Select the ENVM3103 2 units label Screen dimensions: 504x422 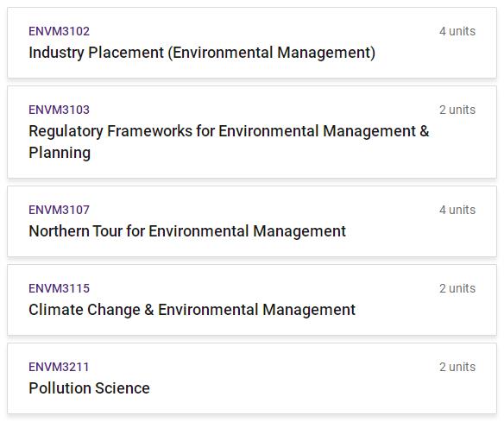(x=457, y=110)
